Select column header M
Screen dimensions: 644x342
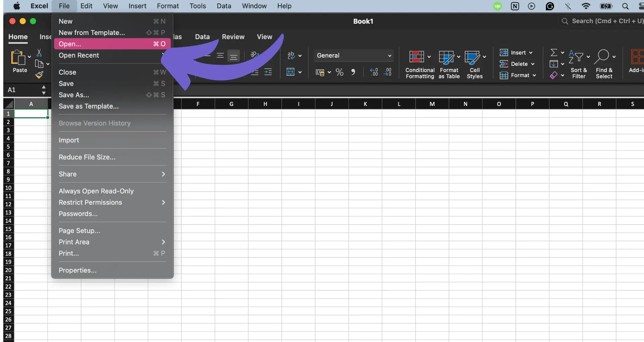coord(432,104)
